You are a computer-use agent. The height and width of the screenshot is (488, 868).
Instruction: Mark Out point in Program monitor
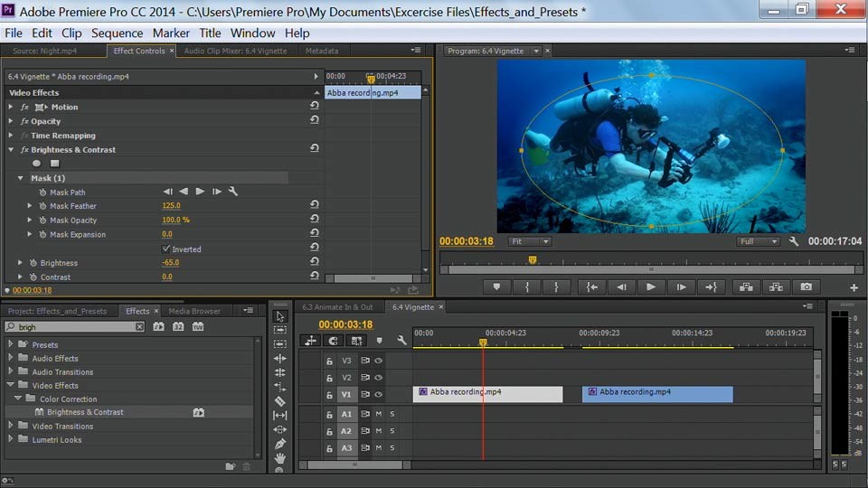point(556,286)
